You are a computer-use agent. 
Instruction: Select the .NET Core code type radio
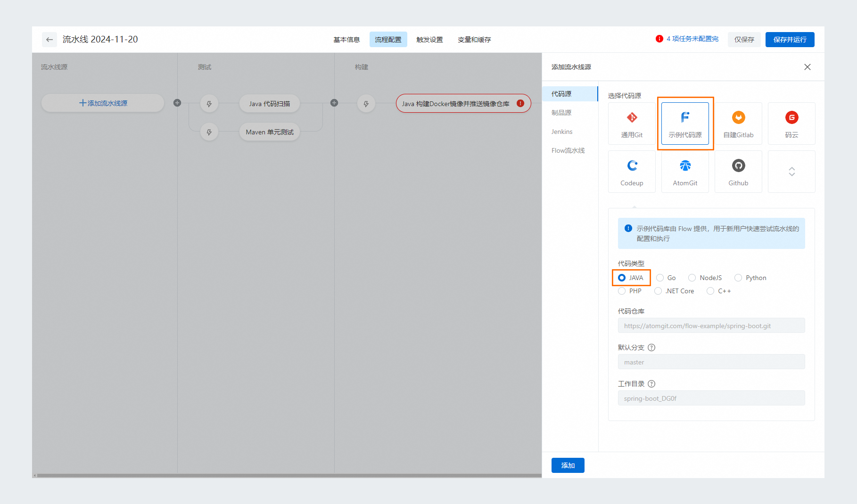pos(658,291)
